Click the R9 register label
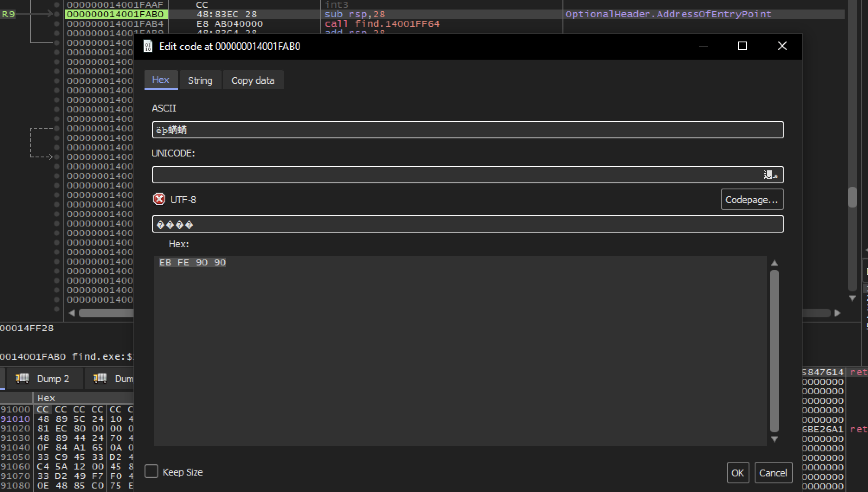 coord(8,14)
